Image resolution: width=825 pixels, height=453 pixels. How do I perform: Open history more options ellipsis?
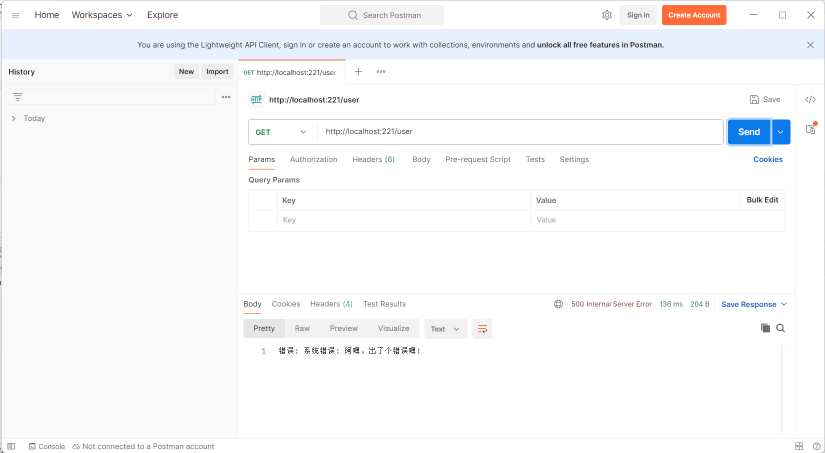226,97
